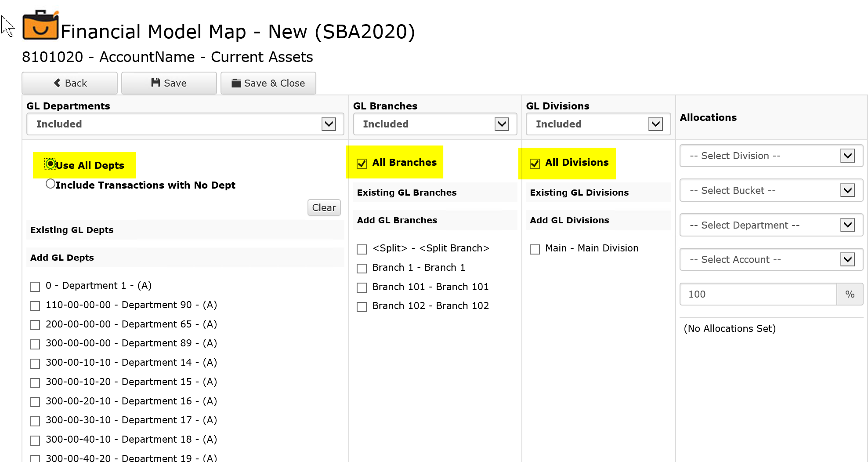This screenshot has width=868, height=462.
Task: Check the Department 14 checkbox
Action: coord(35,364)
